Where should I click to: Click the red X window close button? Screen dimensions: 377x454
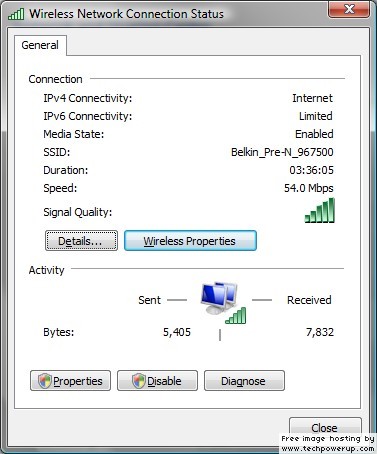[349, 9]
